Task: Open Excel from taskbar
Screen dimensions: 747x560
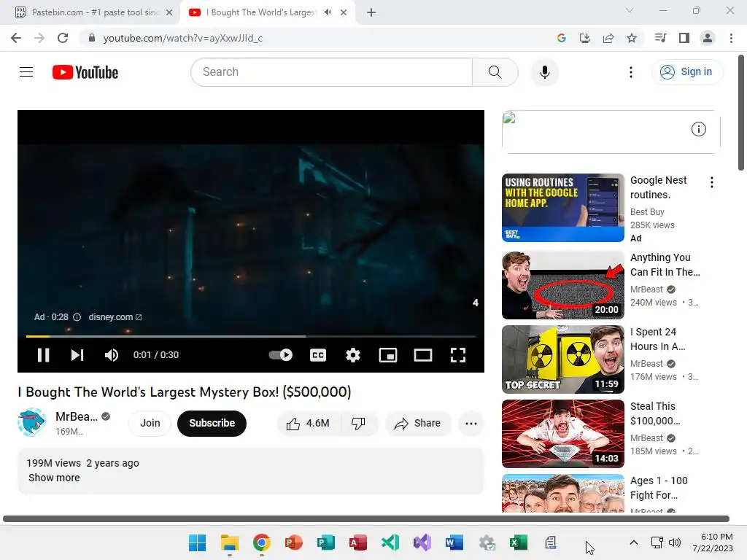Action: click(x=519, y=542)
